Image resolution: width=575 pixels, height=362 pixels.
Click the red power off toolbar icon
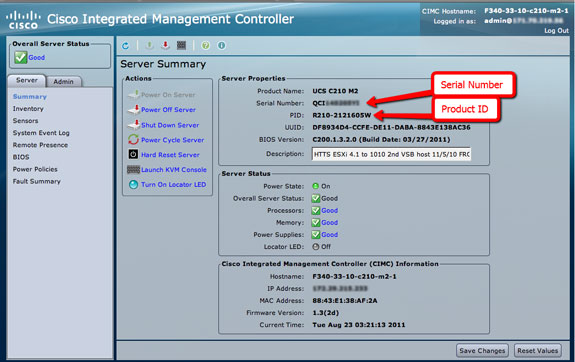[165, 45]
